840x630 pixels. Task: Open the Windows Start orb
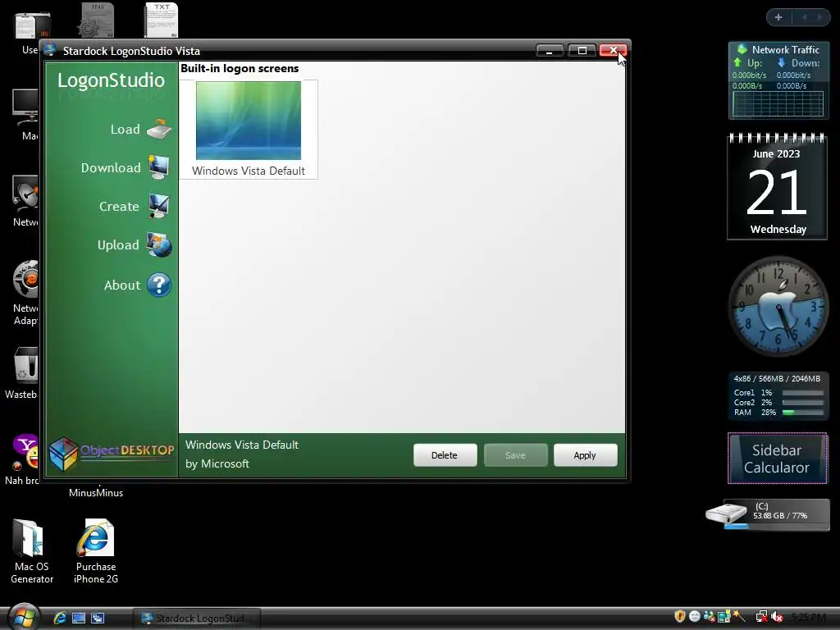click(24, 617)
